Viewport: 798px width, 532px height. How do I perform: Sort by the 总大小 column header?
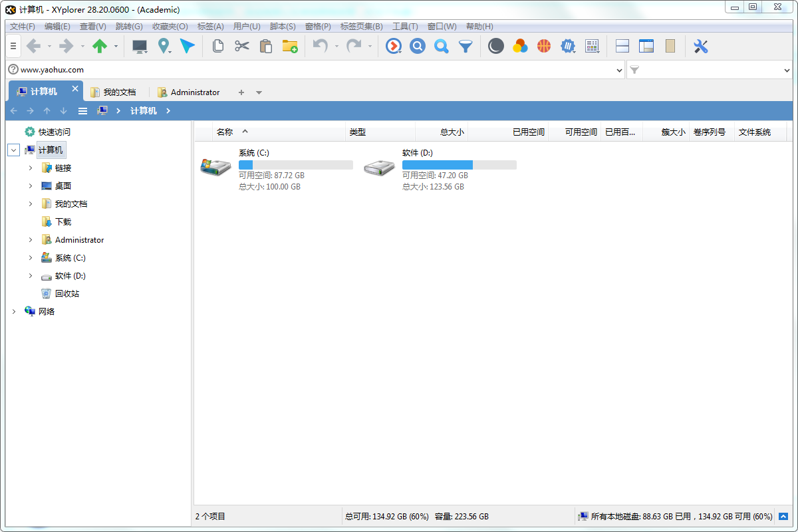pos(441,132)
